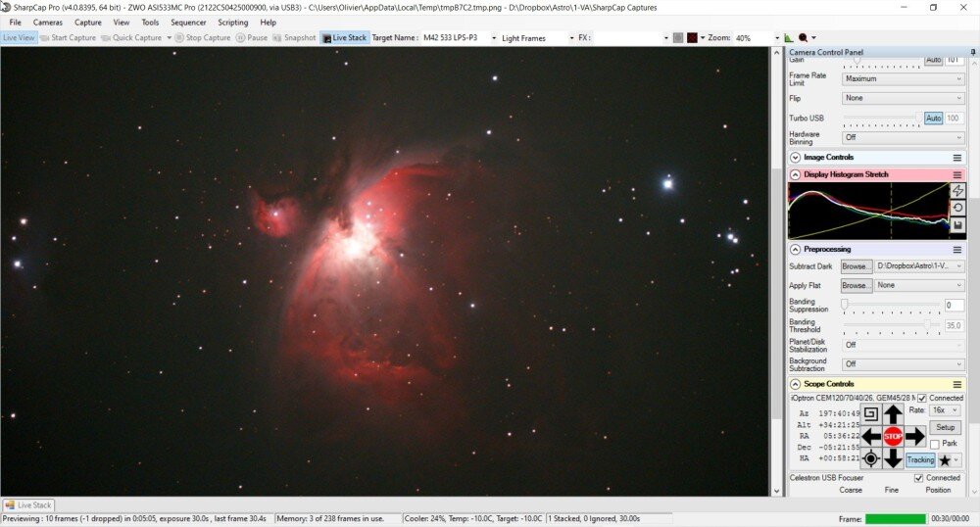Click the Banding Threshold slider

click(x=891, y=325)
